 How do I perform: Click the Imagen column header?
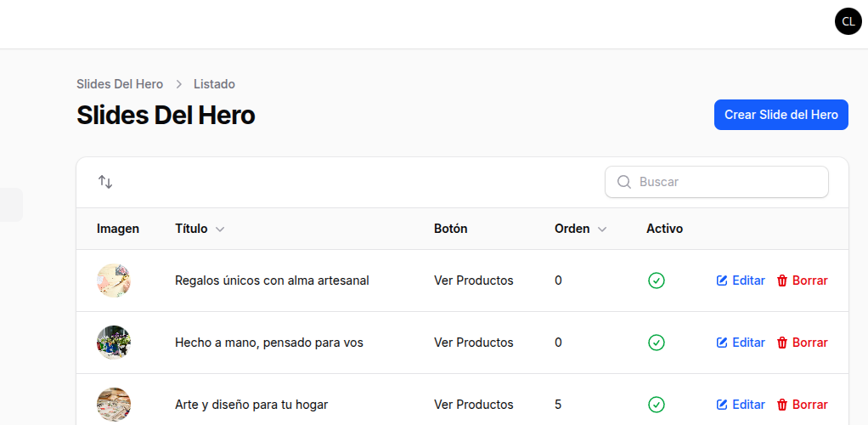[118, 229]
